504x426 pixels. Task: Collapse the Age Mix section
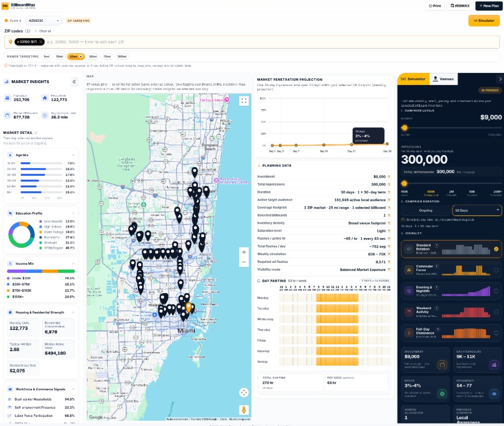point(73,155)
